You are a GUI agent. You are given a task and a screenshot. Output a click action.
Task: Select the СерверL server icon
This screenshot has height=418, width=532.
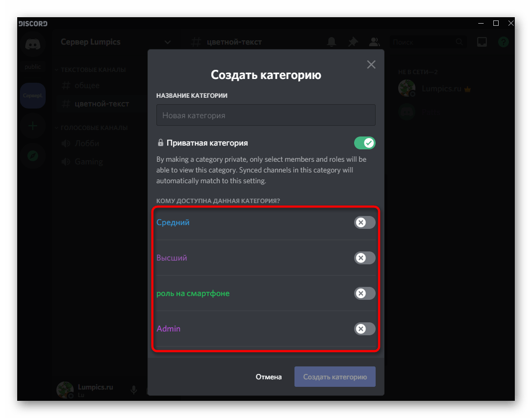click(33, 96)
